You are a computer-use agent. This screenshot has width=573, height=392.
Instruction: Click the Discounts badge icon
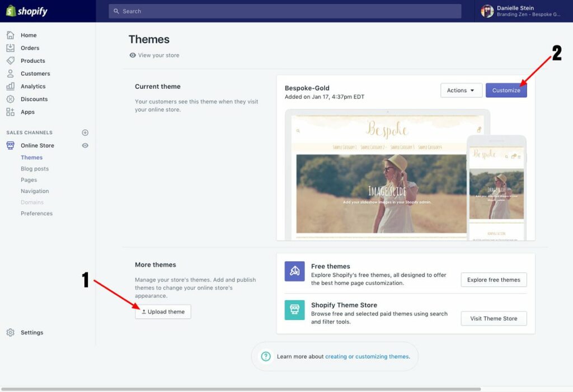coord(11,100)
